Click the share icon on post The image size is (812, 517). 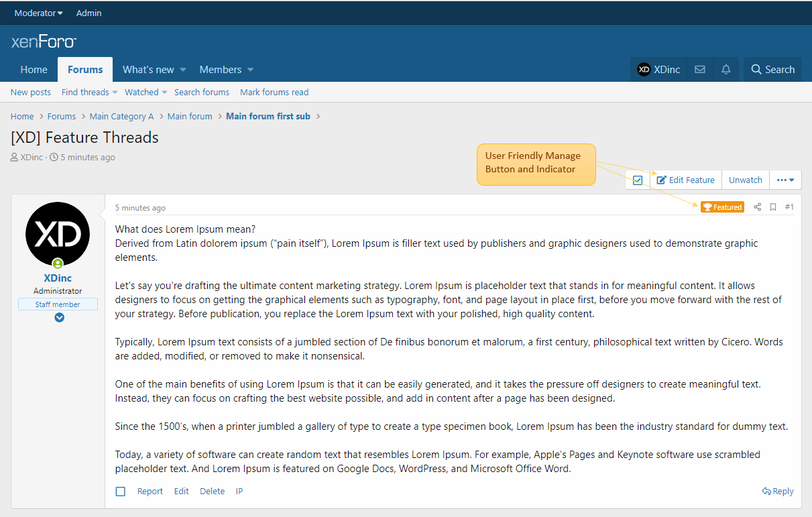(757, 207)
